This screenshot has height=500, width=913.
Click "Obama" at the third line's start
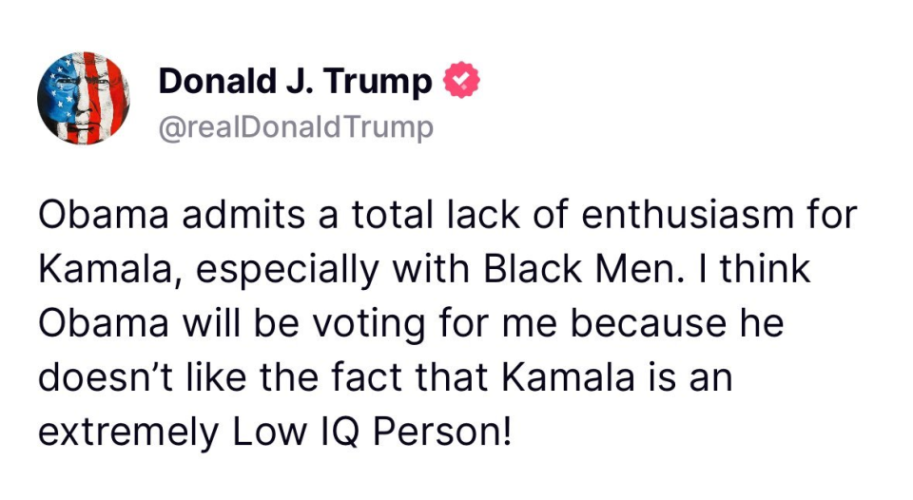tap(104, 322)
